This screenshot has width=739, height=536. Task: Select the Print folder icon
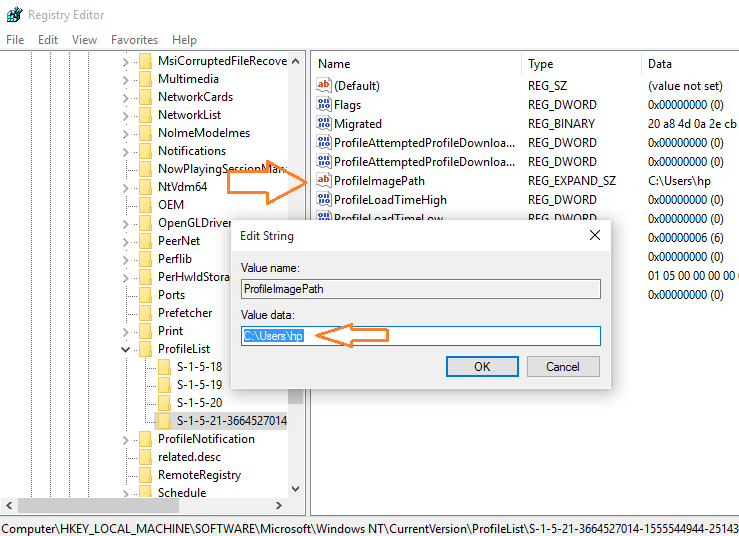[x=146, y=330]
